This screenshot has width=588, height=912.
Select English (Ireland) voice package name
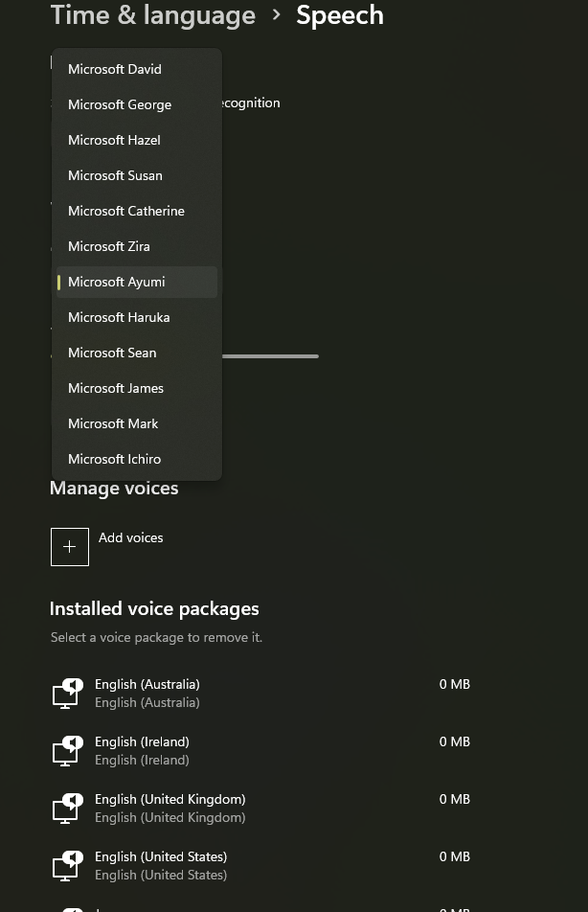click(x=142, y=741)
